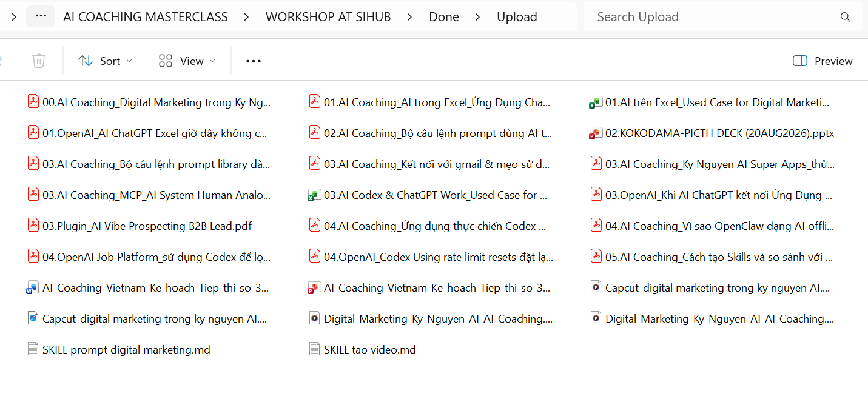868x399 pixels.
Task: Open the Sort dropdown
Action: (105, 61)
